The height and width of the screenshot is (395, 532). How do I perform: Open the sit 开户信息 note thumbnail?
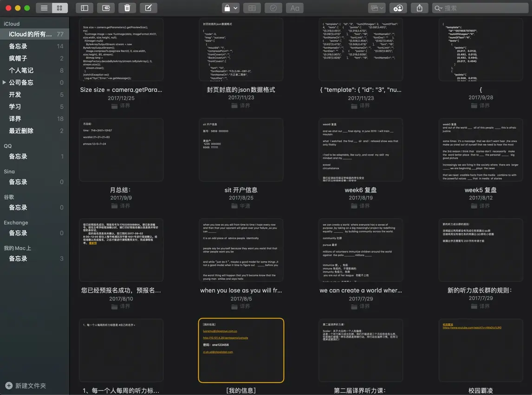tap(241, 150)
